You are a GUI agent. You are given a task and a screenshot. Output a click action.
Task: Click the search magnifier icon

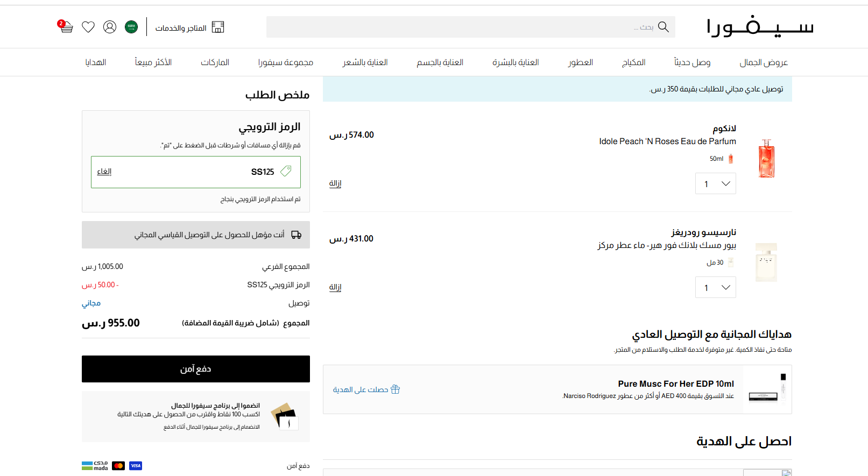click(x=664, y=27)
